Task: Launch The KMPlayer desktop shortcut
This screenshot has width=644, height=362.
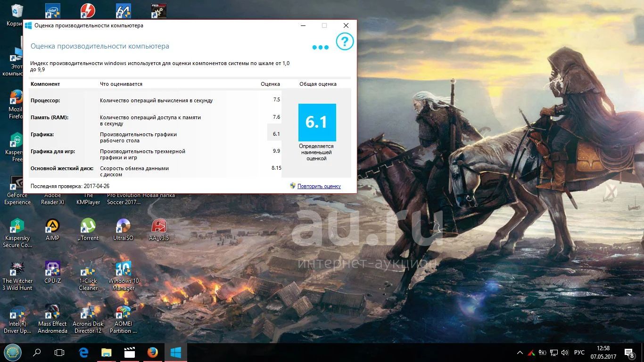Action: [x=88, y=198]
